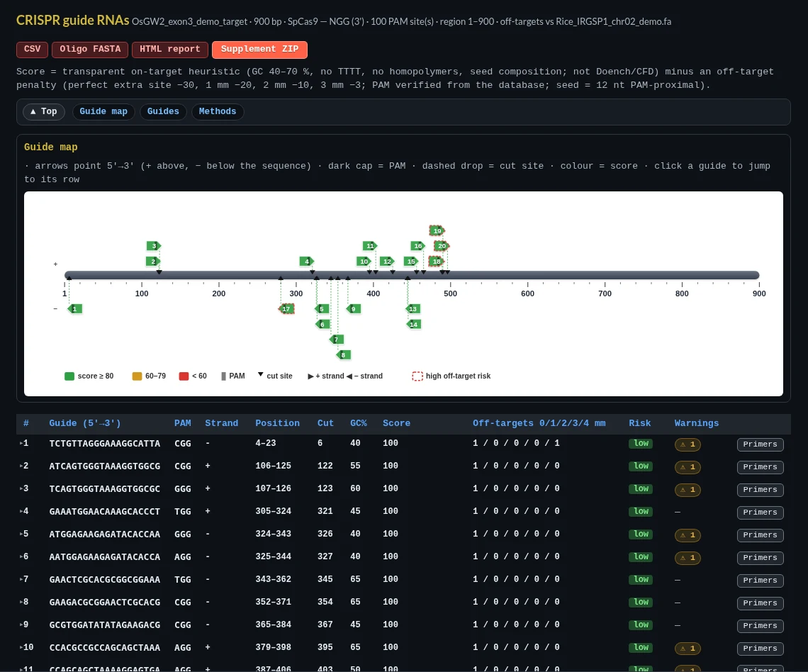The image size is (808, 672).
Task: Click guide 8 marker in the guide map
Action: [343, 354]
